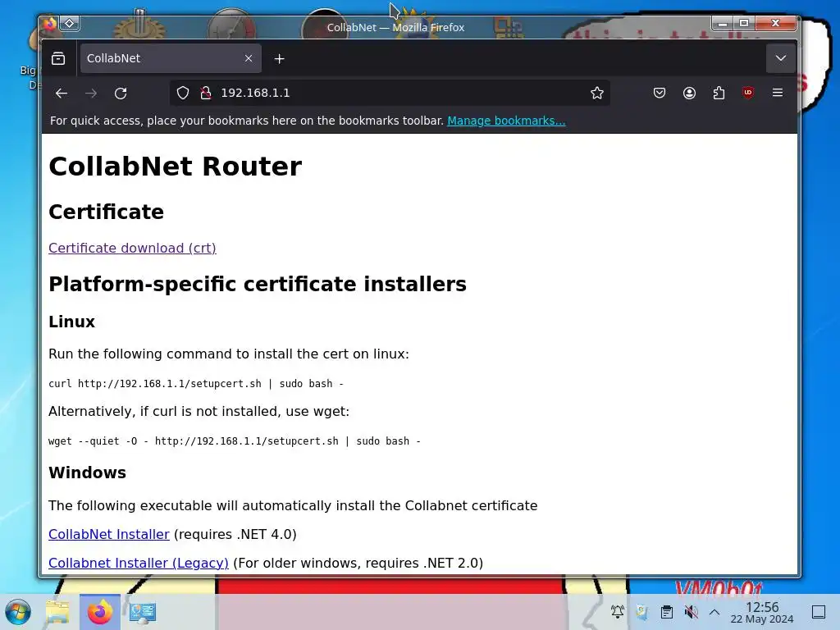Click the address bar showing 192.168.1.1

pos(390,94)
